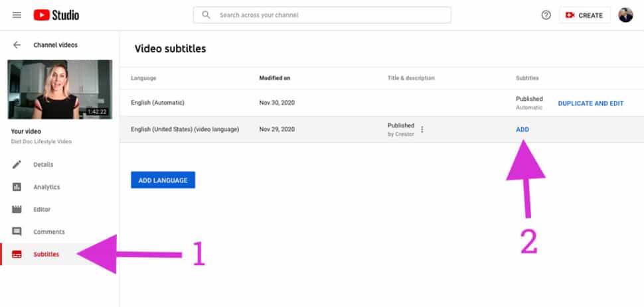Click ADD link for English (United States) subtitles
This screenshot has height=307, width=644.
tap(523, 129)
